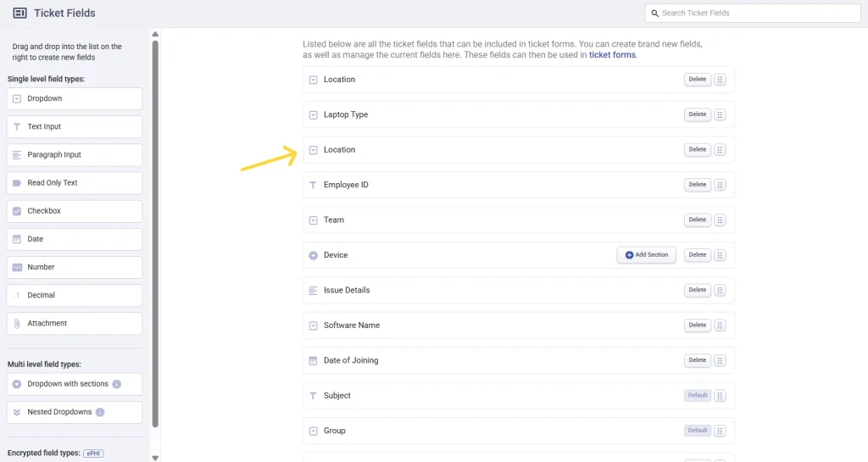
Task: Click the Ticket Fields header icon
Action: (19, 13)
